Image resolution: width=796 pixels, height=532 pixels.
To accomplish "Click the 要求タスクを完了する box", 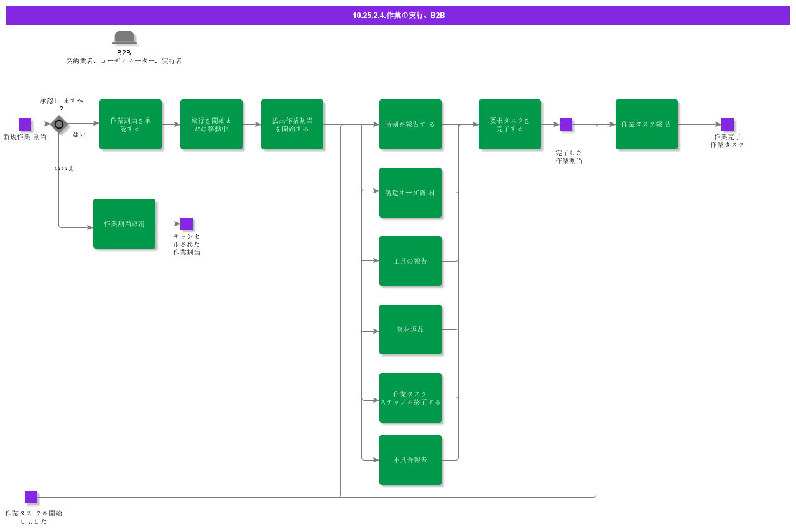I will (x=510, y=124).
